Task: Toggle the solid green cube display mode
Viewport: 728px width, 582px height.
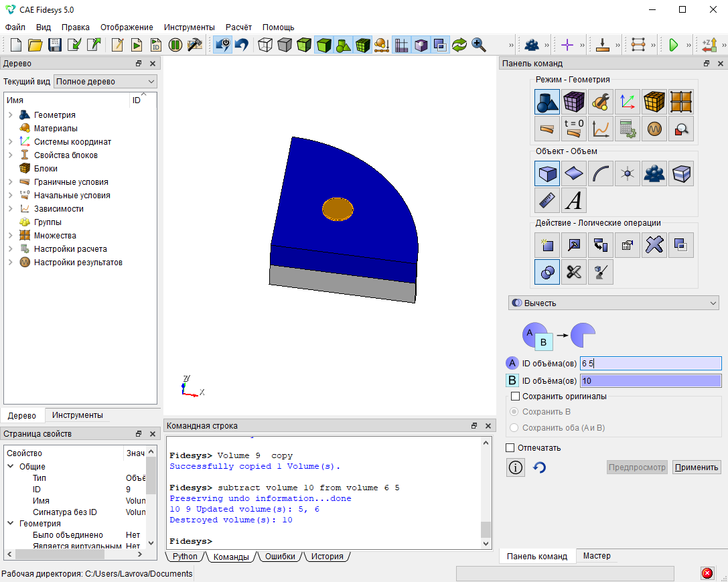Action: (323, 45)
